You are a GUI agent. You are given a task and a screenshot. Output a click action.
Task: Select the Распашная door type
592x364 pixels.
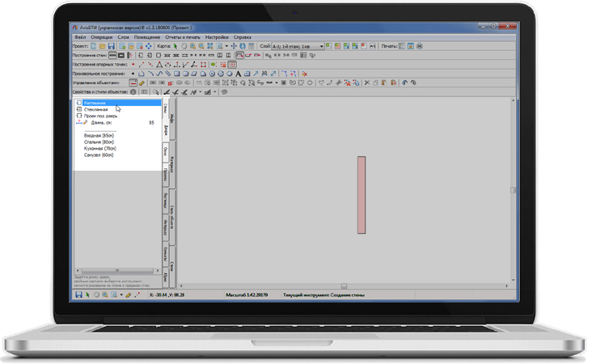coord(95,103)
